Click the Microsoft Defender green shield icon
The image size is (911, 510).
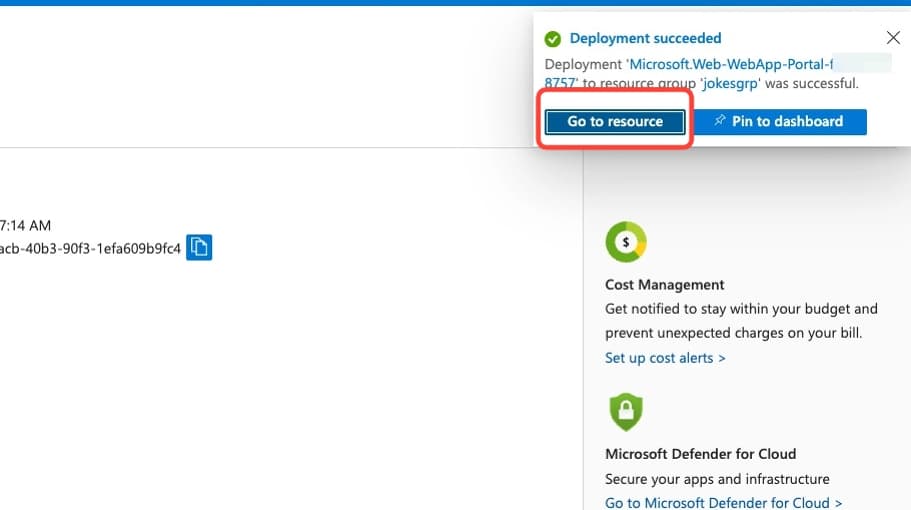click(x=626, y=412)
